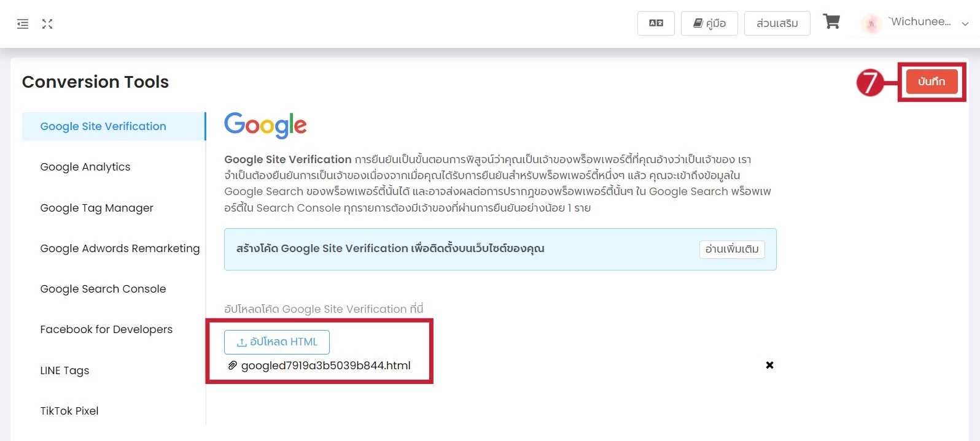Viewport: 980px width, 441px height.
Task: Save settings with บันทึก button
Action: coord(931,82)
